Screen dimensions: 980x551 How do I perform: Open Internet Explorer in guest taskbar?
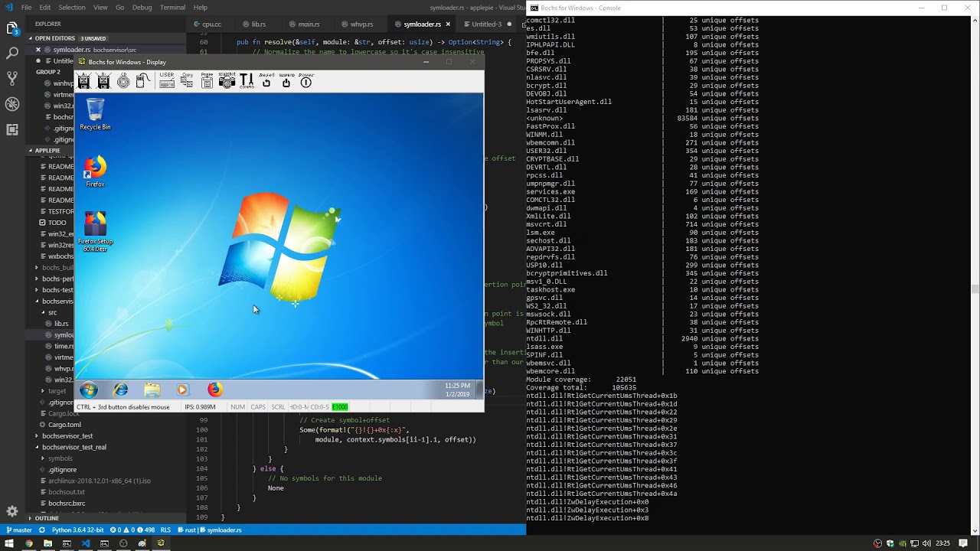[121, 390]
